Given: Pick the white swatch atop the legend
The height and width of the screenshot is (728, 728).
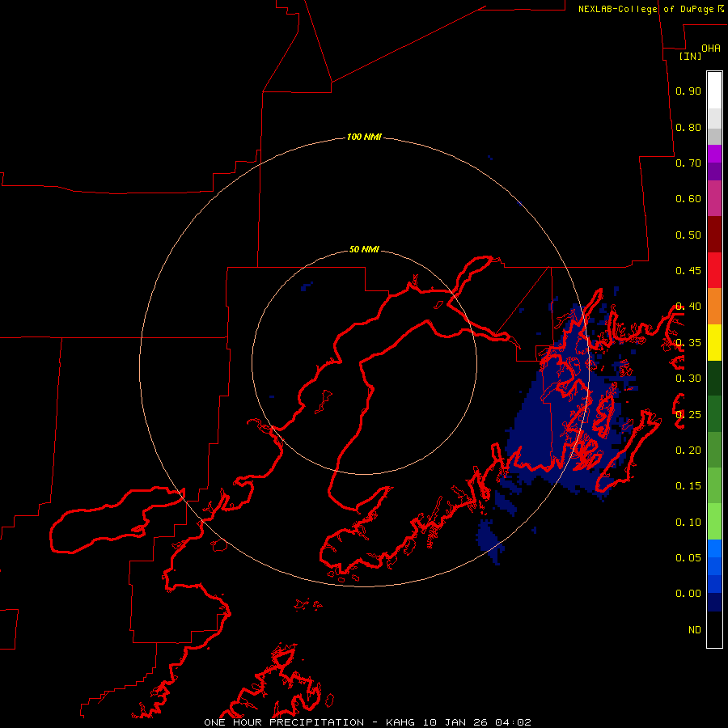Looking at the screenshot, I should [x=714, y=91].
